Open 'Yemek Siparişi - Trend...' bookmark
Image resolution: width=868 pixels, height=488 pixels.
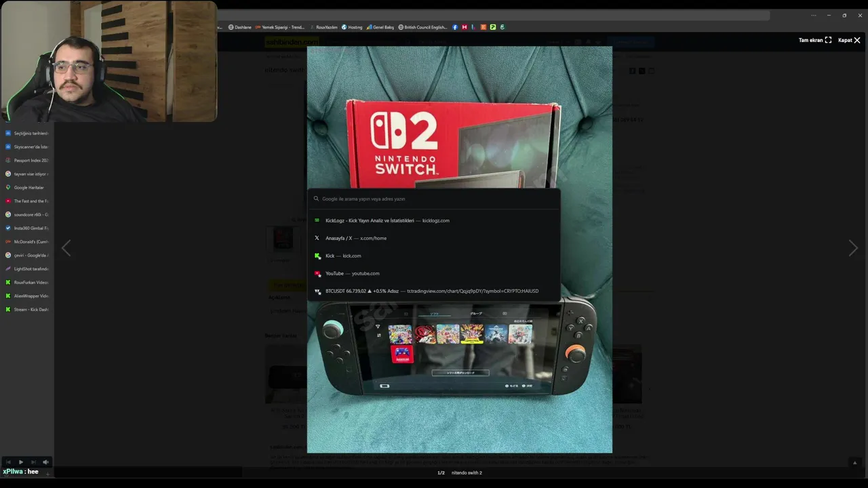click(x=280, y=27)
